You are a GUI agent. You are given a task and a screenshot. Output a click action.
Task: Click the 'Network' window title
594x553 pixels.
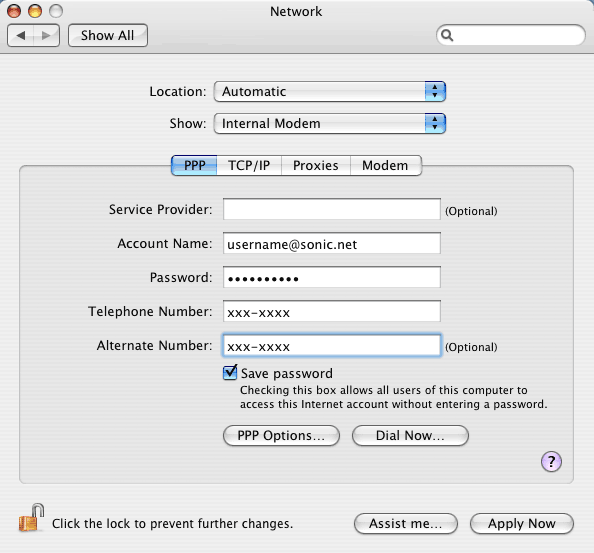tap(296, 11)
